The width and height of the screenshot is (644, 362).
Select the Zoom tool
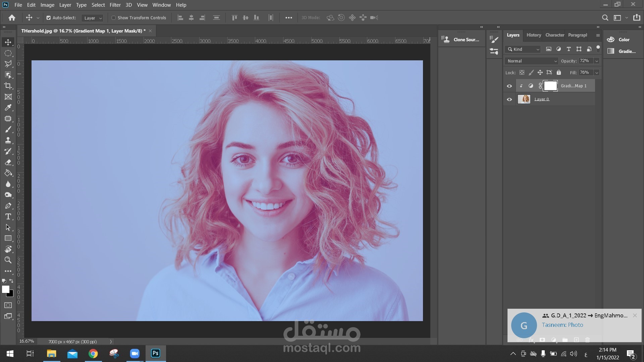click(8, 260)
